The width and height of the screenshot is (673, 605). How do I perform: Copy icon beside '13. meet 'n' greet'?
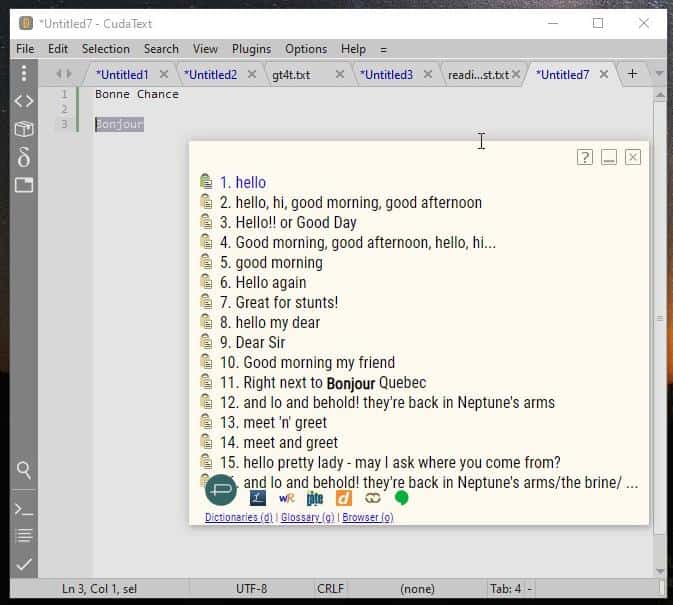pos(206,422)
